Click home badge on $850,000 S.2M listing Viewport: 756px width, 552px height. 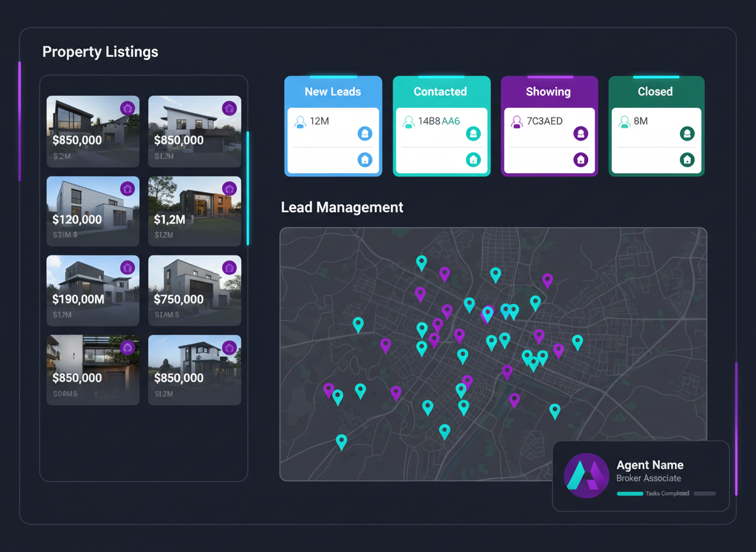pyautogui.click(x=127, y=108)
